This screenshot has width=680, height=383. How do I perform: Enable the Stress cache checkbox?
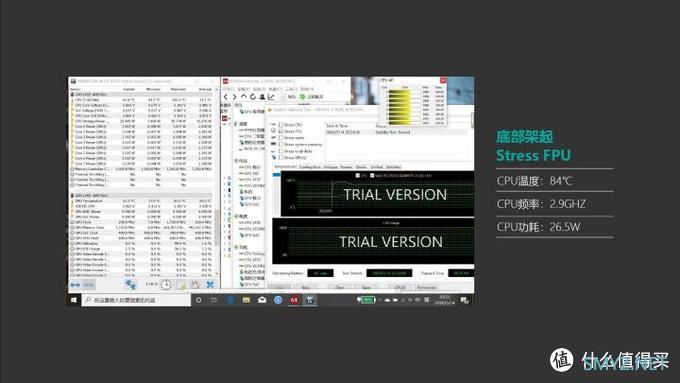[281, 137]
